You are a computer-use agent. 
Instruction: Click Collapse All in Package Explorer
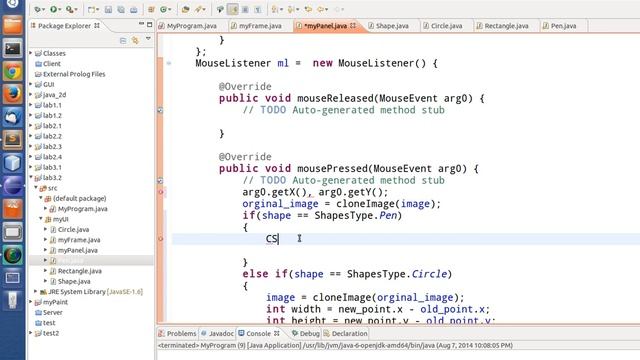click(x=123, y=40)
